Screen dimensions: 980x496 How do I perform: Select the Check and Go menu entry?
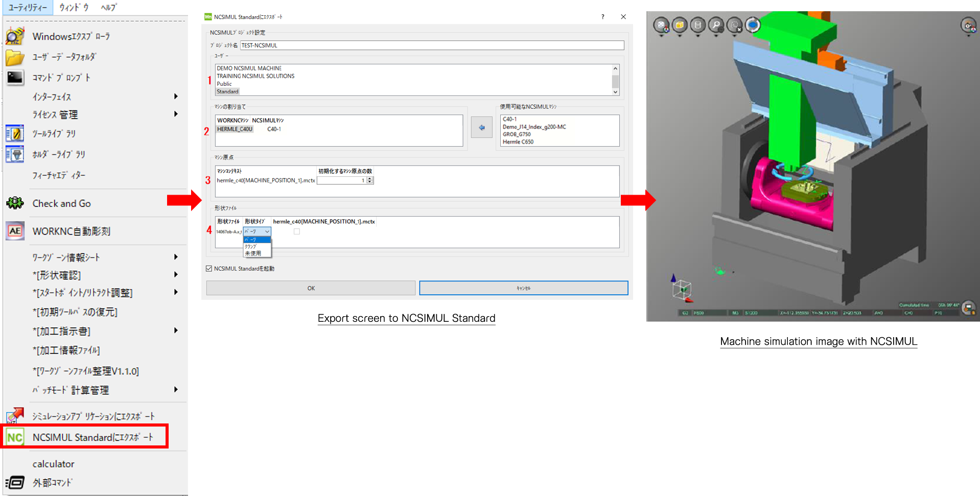click(61, 203)
